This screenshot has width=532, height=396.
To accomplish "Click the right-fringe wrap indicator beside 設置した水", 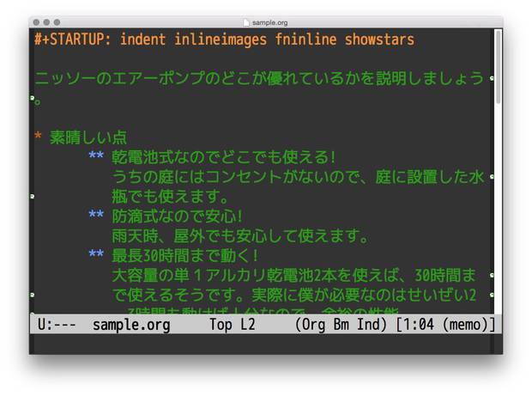I will [492, 177].
